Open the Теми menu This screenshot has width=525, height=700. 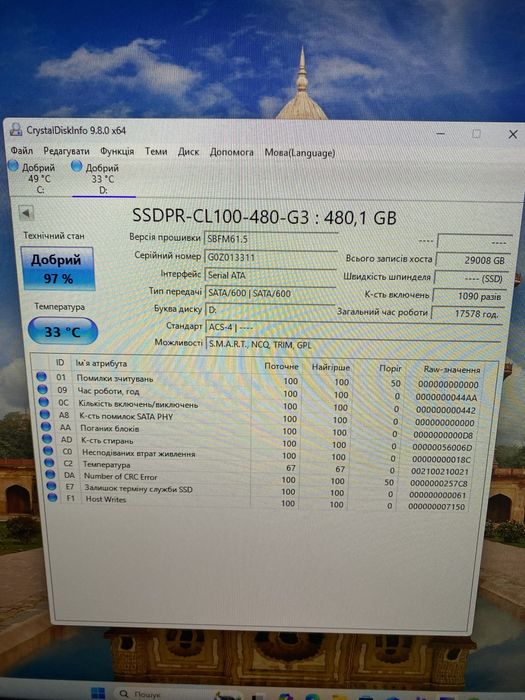[x=156, y=152]
